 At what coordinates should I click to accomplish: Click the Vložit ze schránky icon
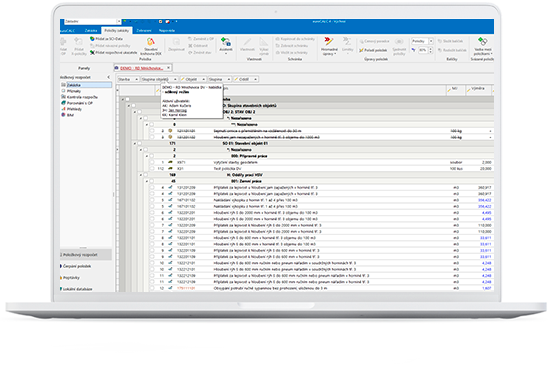click(277, 53)
